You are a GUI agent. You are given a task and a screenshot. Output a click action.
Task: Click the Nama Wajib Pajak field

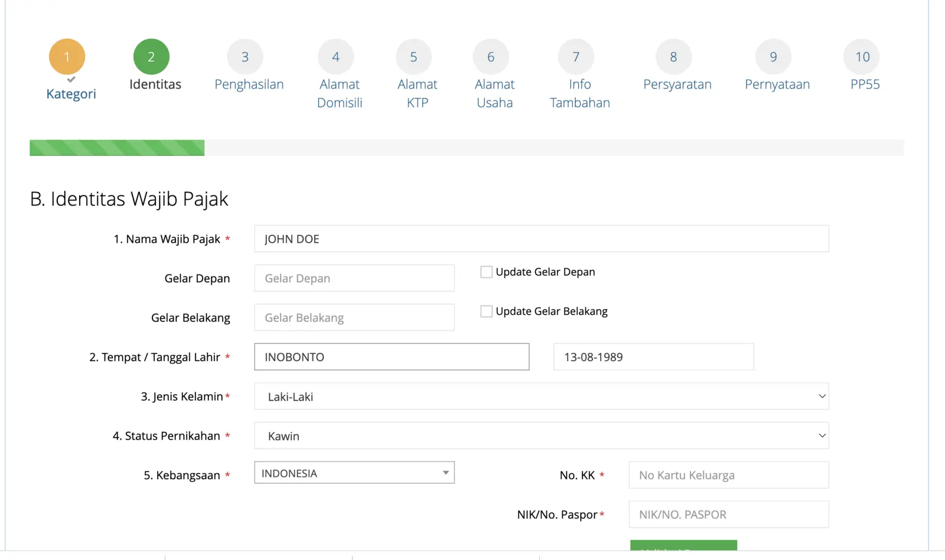pyautogui.click(x=542, y=239)
